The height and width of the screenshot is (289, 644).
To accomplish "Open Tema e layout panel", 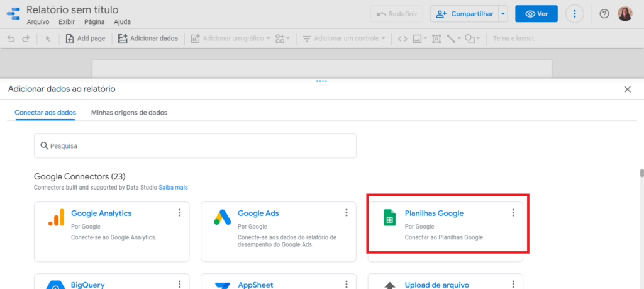I will [x=513, y=38].
